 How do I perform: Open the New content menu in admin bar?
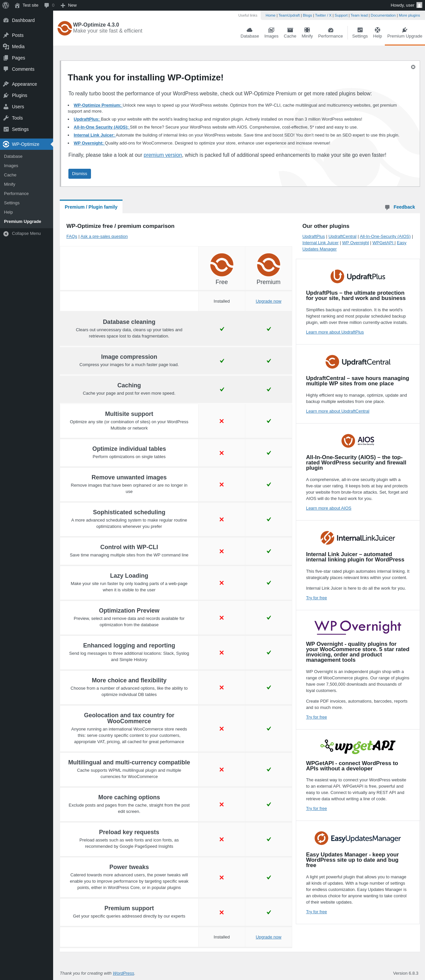(x=69, y=5)
